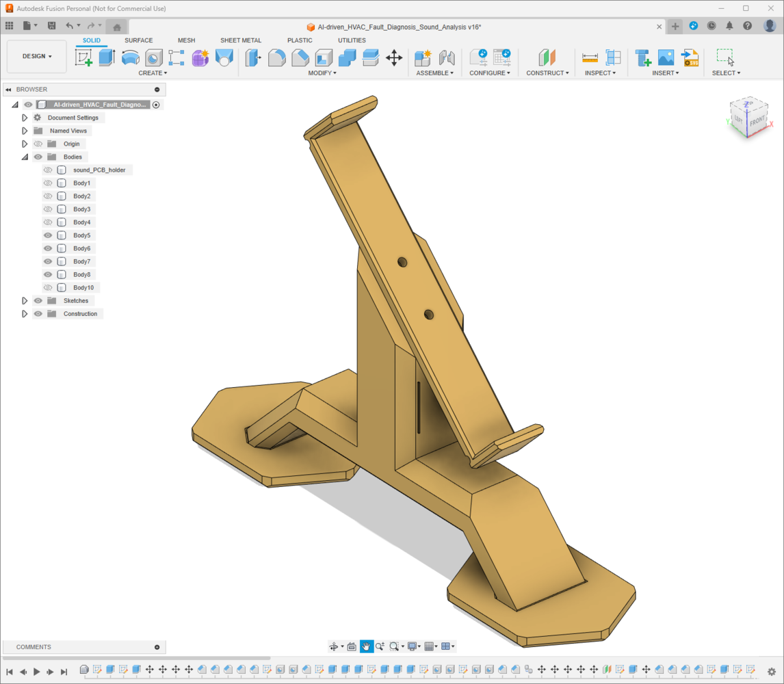Select the Fillet tool
Screen dimensions: 784x684
click(276, 57)
